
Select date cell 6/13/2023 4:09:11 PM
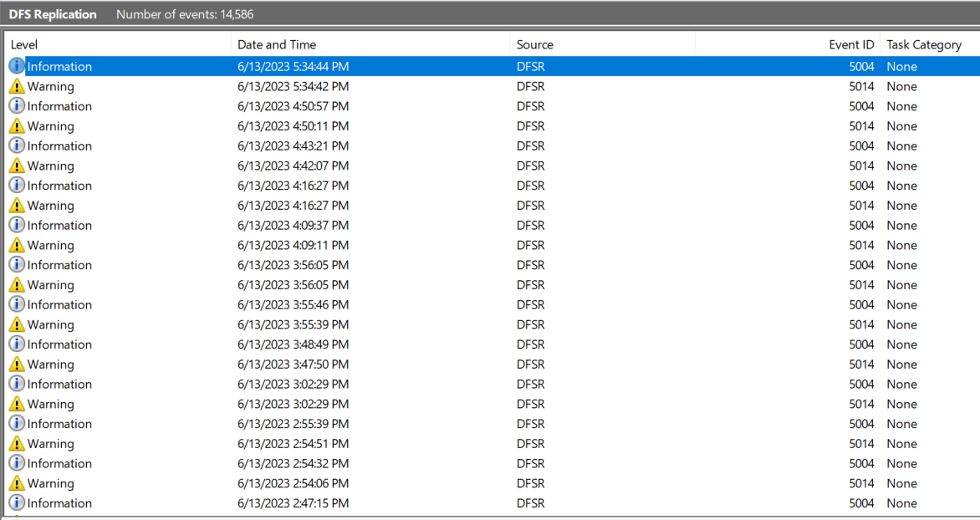293,245
